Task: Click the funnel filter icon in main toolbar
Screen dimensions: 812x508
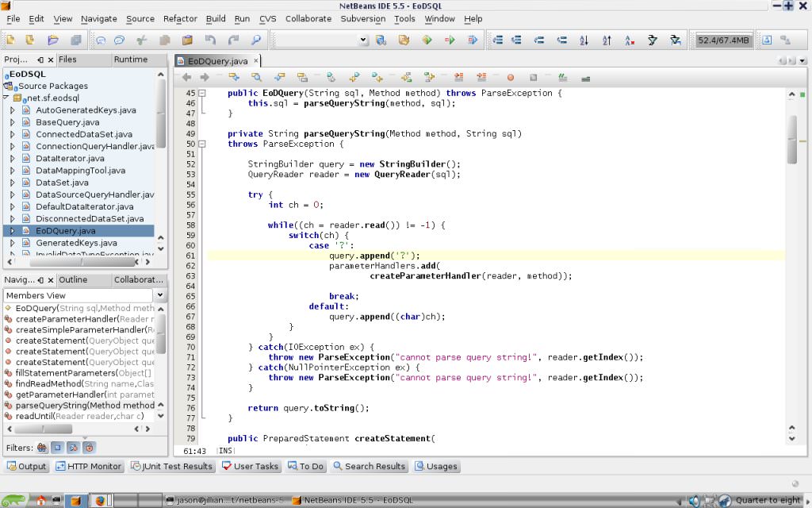Action: tap(653, 40)
